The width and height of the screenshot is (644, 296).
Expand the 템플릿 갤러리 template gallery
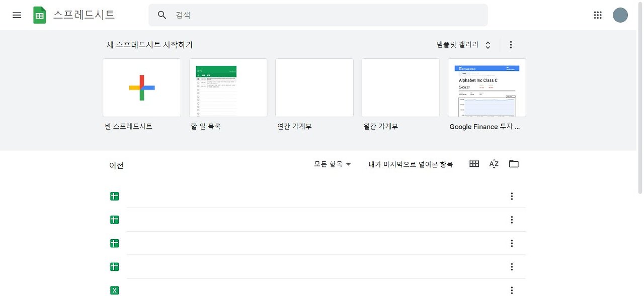pyautogui.click(x=464, y=45)
